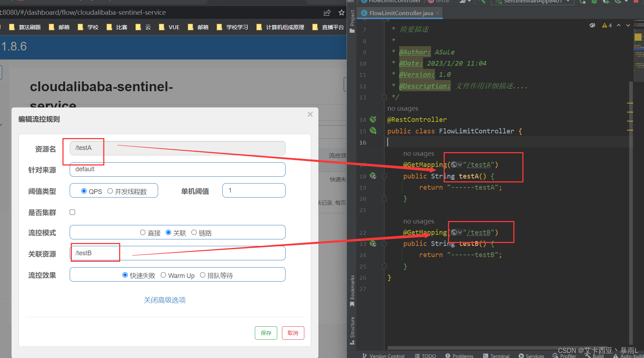This screenshot has width=644, height=358.
Task: Jump to next highlighted error arrow
Action: click(x=628, y=25)
